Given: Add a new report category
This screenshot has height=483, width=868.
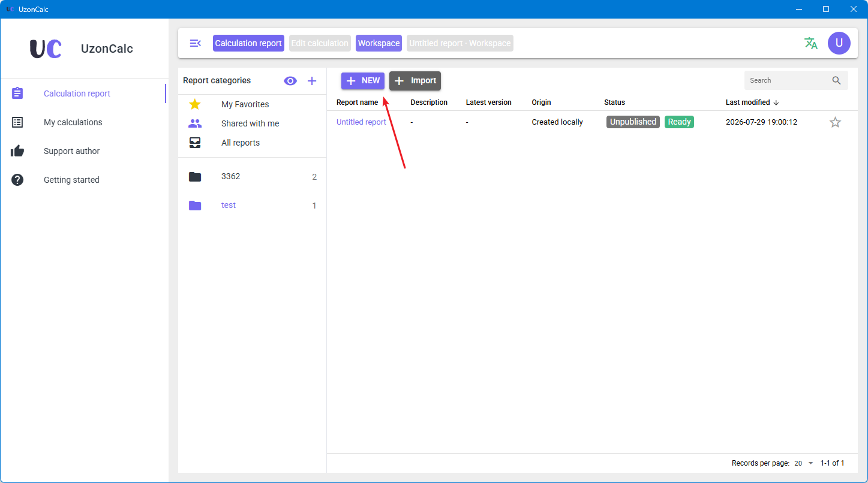Looking at the screenshot, I should coord(312,81).
